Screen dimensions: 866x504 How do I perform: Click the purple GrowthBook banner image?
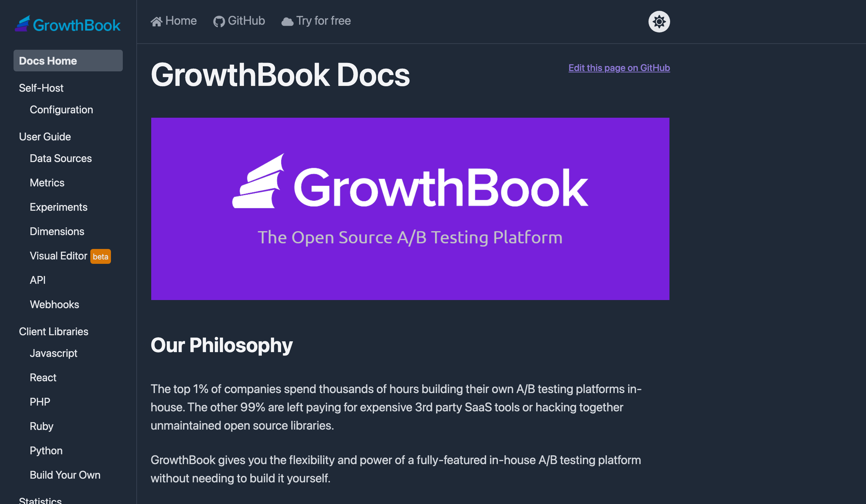[410, 209]
